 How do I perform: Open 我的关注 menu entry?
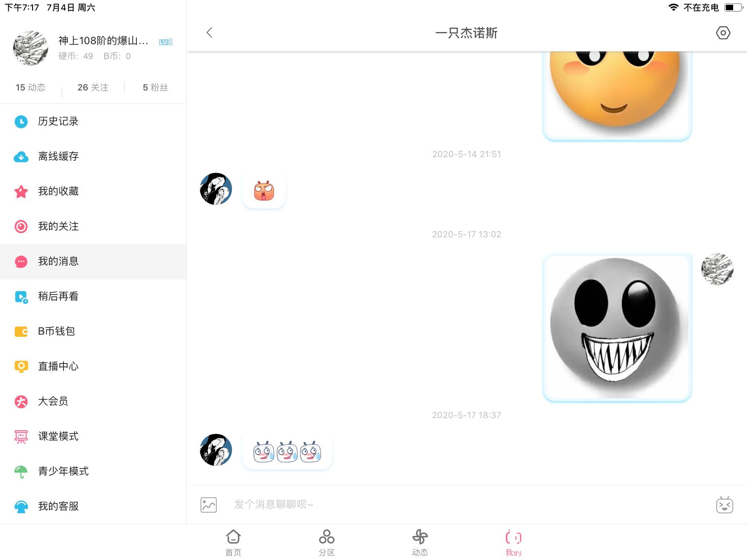pos(93,227)
